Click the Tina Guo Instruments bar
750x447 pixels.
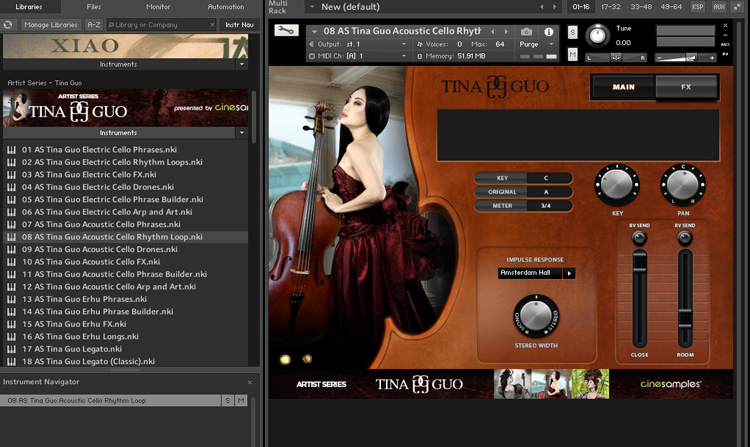click(x=119, y=132)
